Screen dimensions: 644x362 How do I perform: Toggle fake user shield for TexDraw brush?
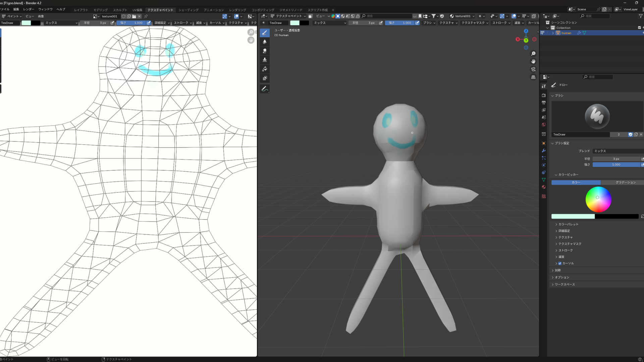point(631,134)
